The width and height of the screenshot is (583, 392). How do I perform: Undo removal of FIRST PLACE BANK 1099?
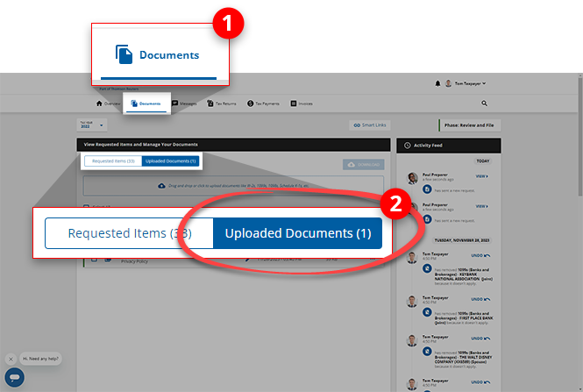click(480, 299)
